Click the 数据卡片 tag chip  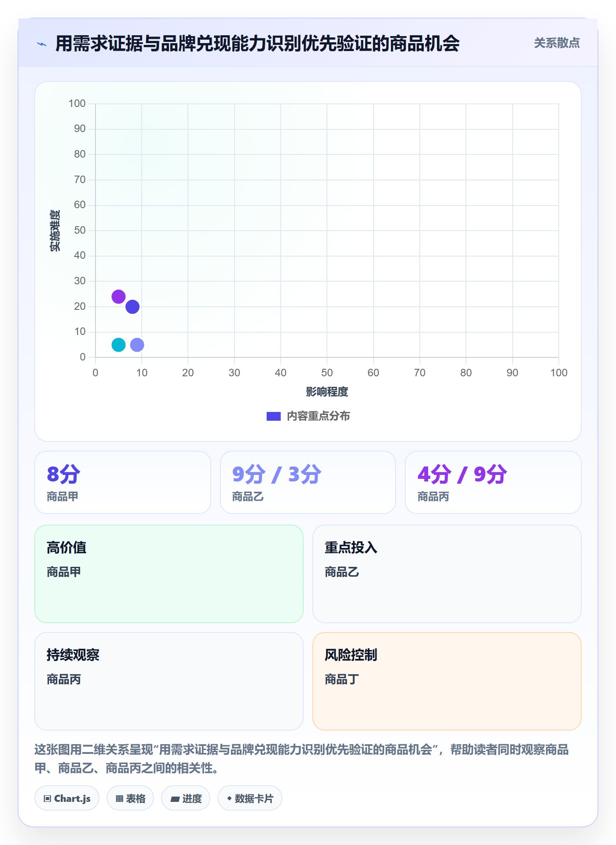coord(250,798)
